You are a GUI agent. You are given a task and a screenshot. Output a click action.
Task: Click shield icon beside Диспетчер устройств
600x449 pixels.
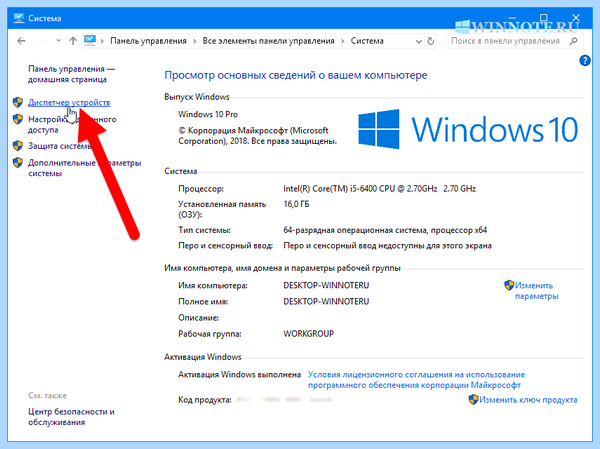[18, 102]
